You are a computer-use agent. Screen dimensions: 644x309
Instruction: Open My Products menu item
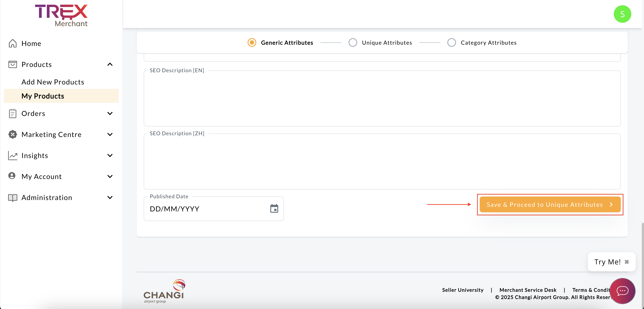[x=43, y=96]
